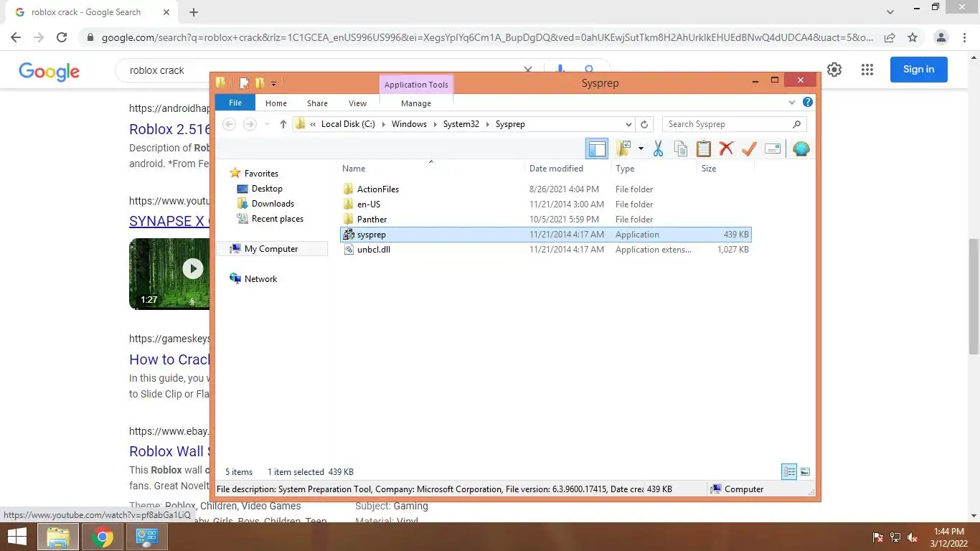Click the Copy icon in Explorer toolbar
Viewport: 980px width, 551px height.
pos(681,149)
